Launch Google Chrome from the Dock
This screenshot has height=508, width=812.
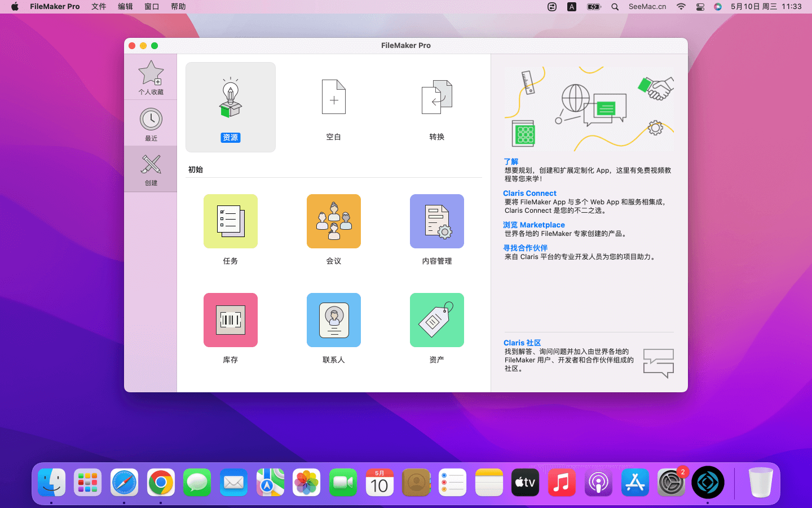(x=161, y=483)
